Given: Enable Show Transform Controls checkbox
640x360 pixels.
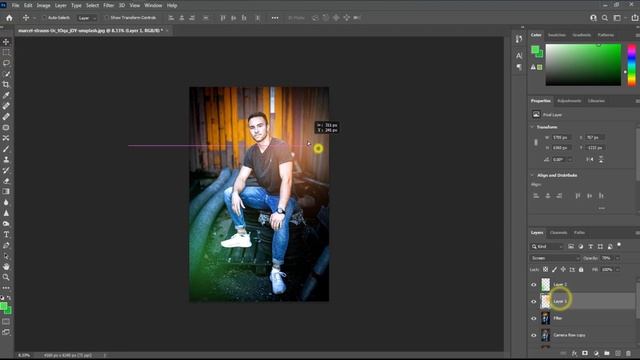Looking at the screenshot, I should point(106,18).
